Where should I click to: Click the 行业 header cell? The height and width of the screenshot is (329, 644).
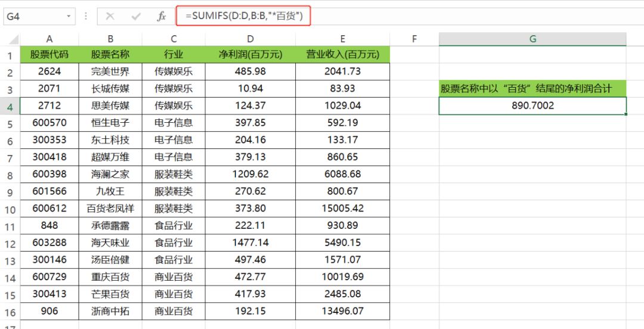174,55
